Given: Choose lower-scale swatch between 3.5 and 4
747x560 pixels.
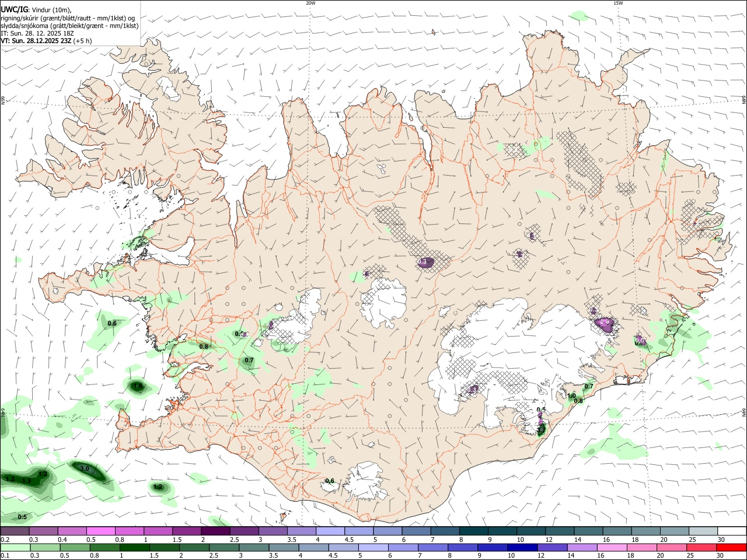Looking at the screenshot, I should click(x=284, y=547).
